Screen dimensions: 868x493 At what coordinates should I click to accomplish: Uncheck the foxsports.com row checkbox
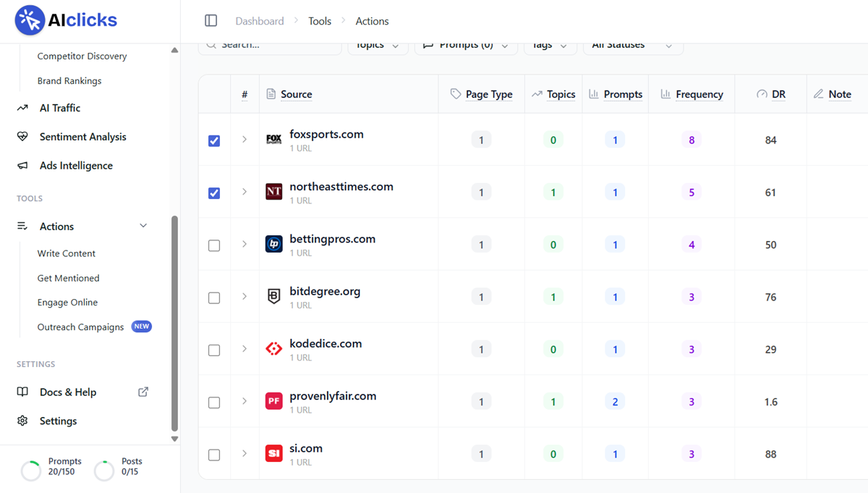214,140
